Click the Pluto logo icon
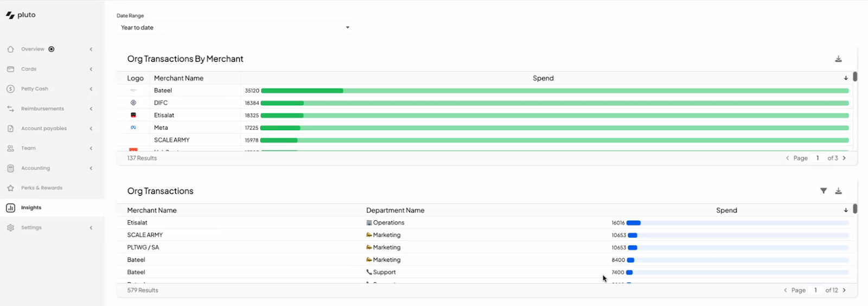Image resolution: width=868 pixels, height=306 pixels. (10, 15)
